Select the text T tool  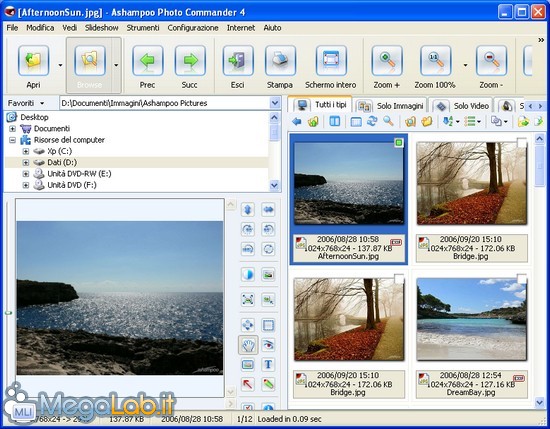tap(268, 365)
